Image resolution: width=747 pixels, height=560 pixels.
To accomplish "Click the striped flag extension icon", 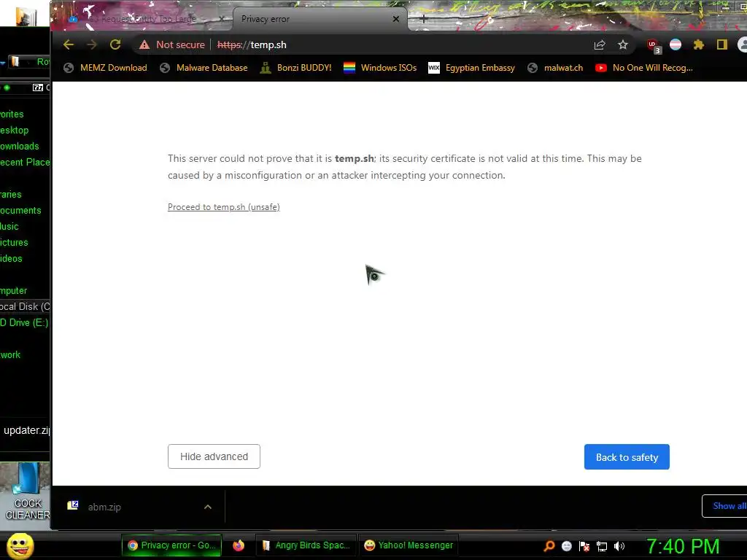I will [676, 44].
